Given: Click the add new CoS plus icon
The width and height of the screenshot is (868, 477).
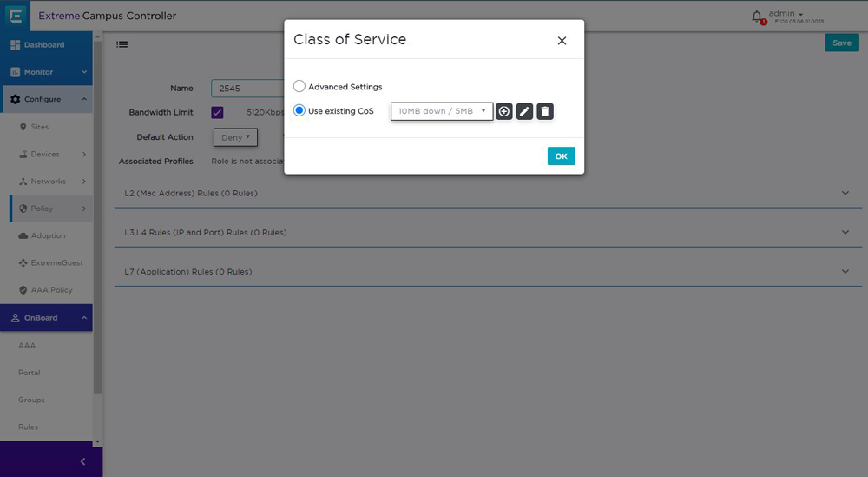Looking at the screenshot, I should click(504, 111).
